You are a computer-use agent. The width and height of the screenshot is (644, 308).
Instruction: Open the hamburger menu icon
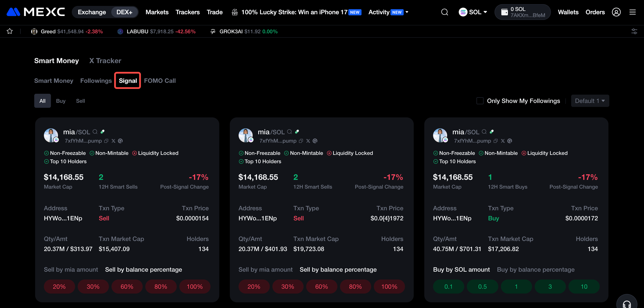pos(632,12)
